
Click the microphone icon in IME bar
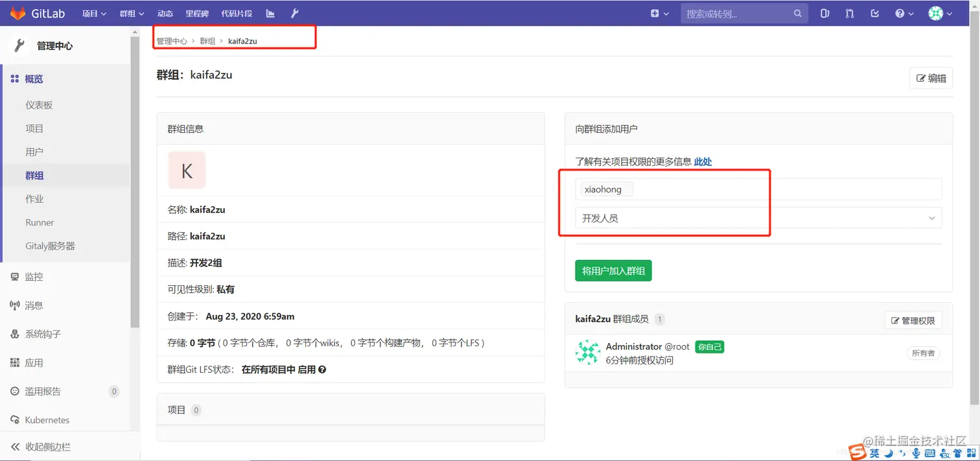(x=916, y=453)
